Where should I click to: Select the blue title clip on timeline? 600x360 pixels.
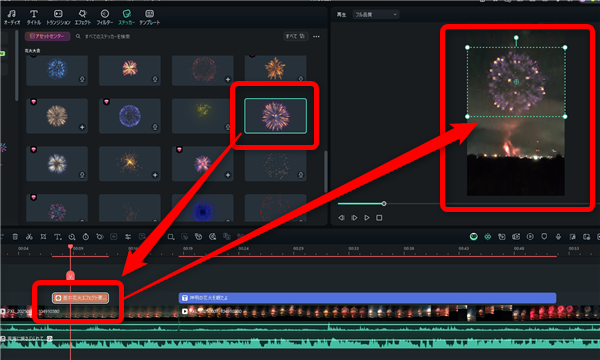(x=367, y=298)
